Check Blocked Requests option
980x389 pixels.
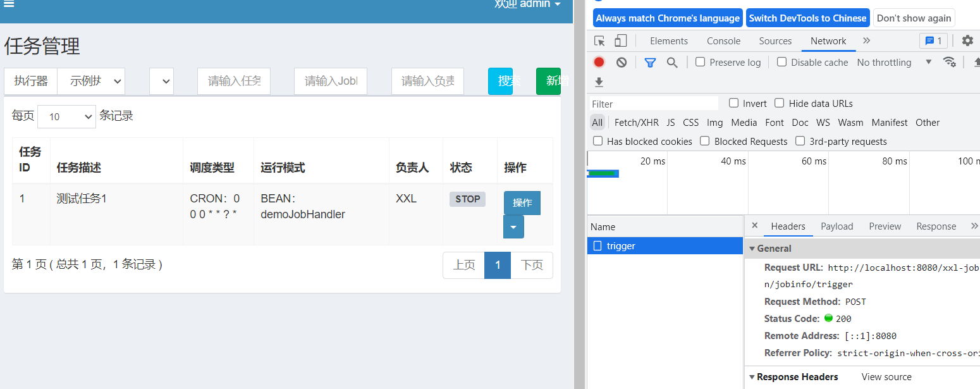point(705,141)
